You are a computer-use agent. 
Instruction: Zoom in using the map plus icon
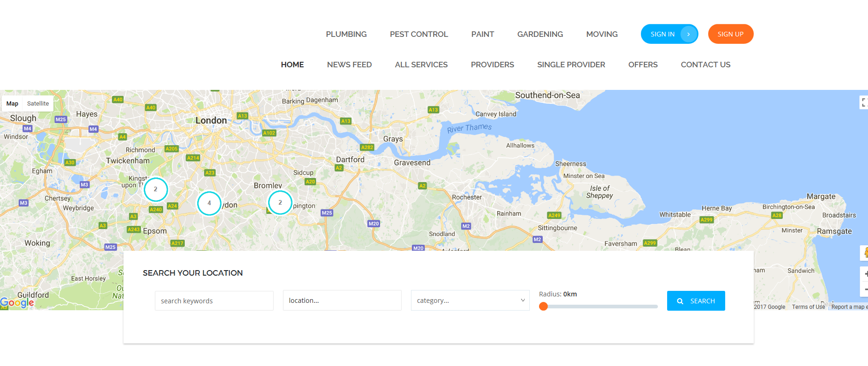coord(865,274)
